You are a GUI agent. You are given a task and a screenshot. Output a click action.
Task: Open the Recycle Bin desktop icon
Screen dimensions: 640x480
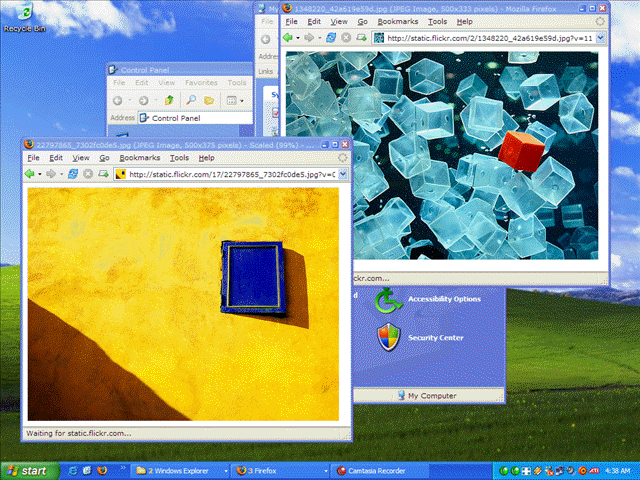[x=24, y=17]
